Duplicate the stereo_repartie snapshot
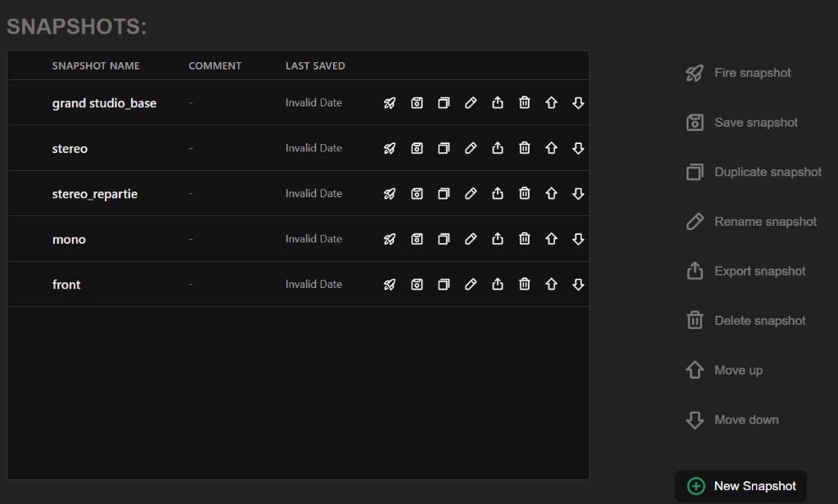The height and width of the screenshot is (504, 838). coord(444,193)
